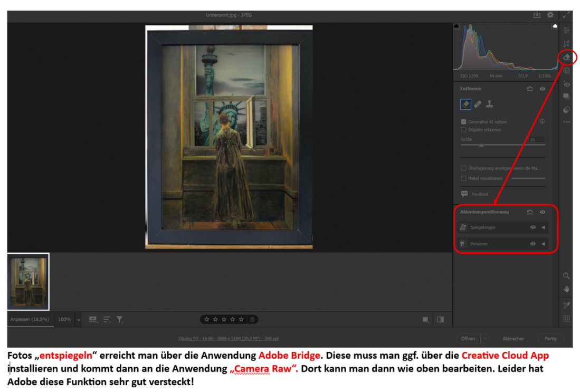
Task: Click the Entfernen panel heading
Action: tap(471, 89)
